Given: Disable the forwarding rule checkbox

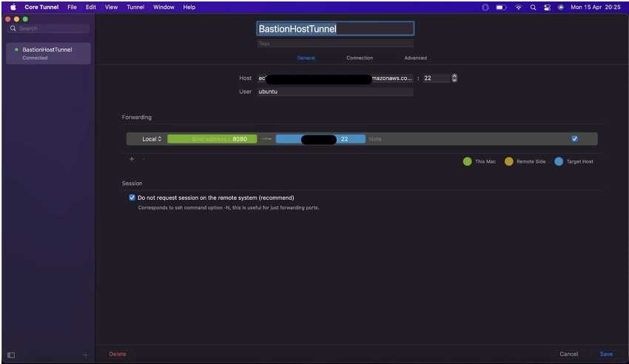Looking at the screenshot, I should coord(574,138).
